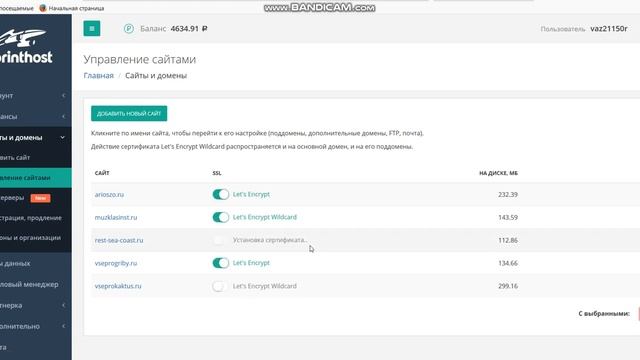640x360 pixels.
Task: Disable SSL toggle for muzklasinst.ru
Action: [x=220, y=217]
